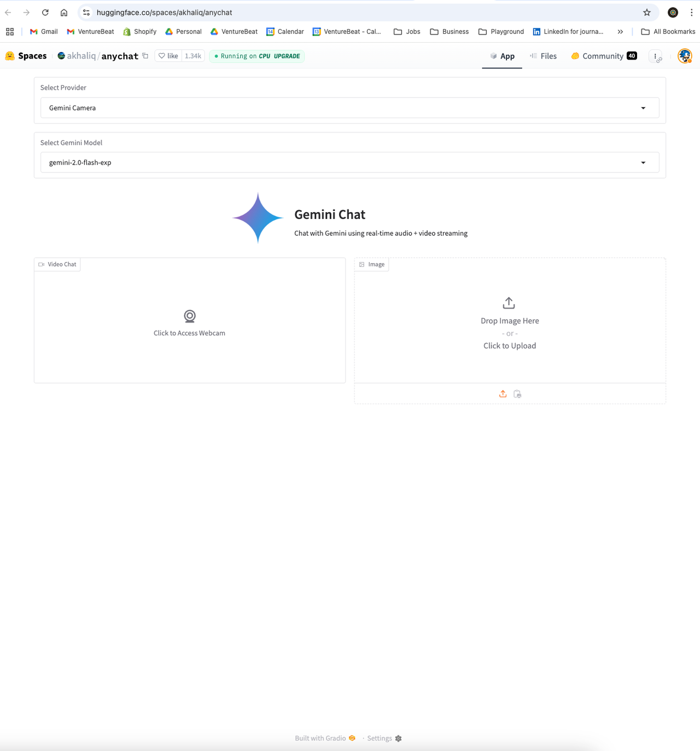
Task: Reload the page in the browser
Action: pyautogui.click(x=45, y=13)
